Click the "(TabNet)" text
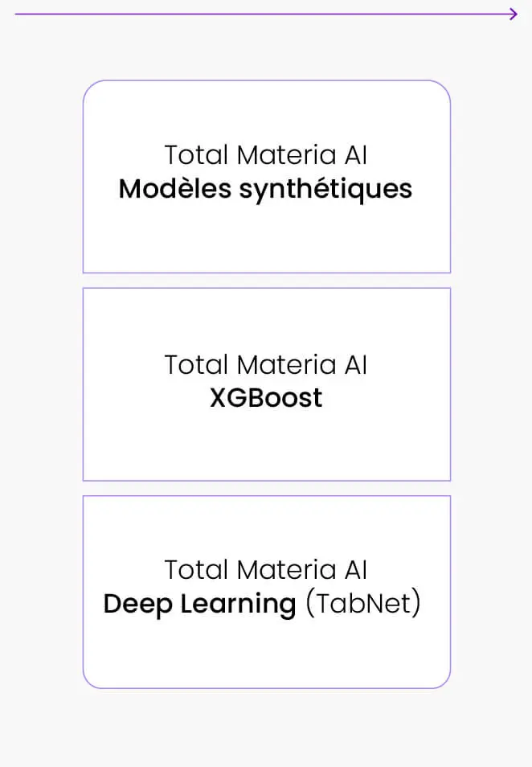This screenshot has height=767, width=532. point(363,604)
